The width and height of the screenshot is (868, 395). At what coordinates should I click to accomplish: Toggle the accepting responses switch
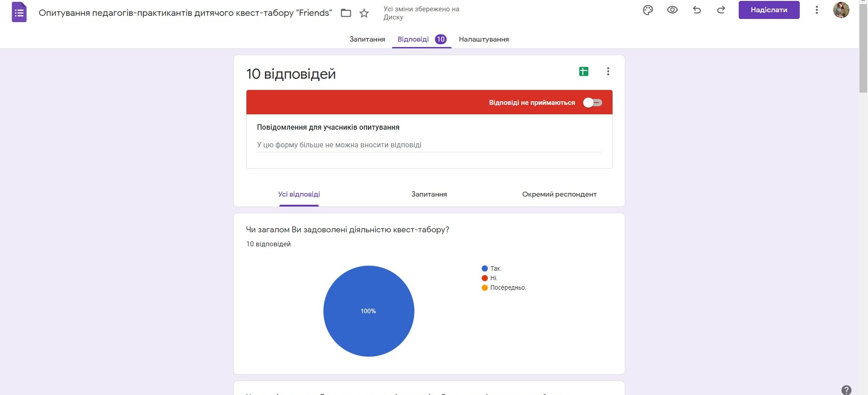tap(592, 103)
